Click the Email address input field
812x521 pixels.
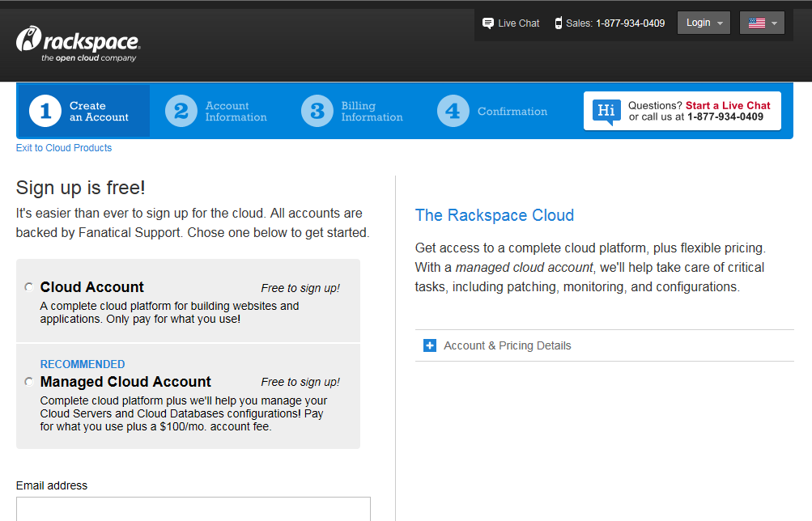pos(193,509)
